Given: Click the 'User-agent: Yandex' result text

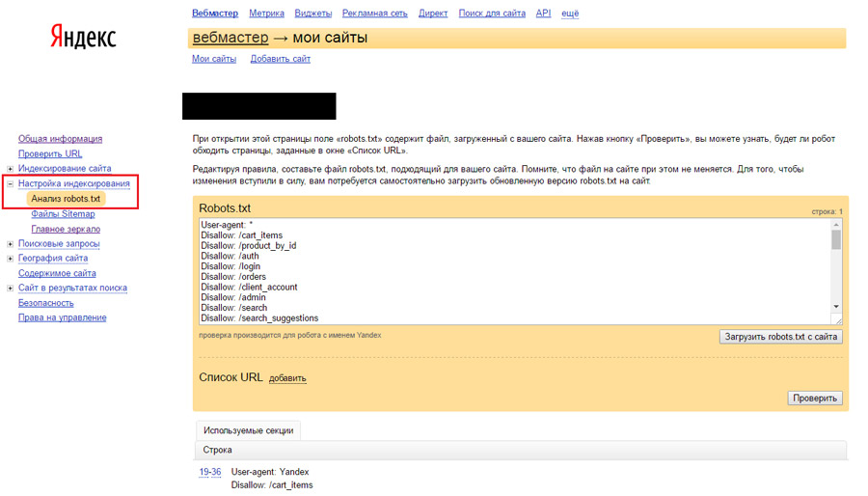Looking at the screenshot, I should point(270,472).
